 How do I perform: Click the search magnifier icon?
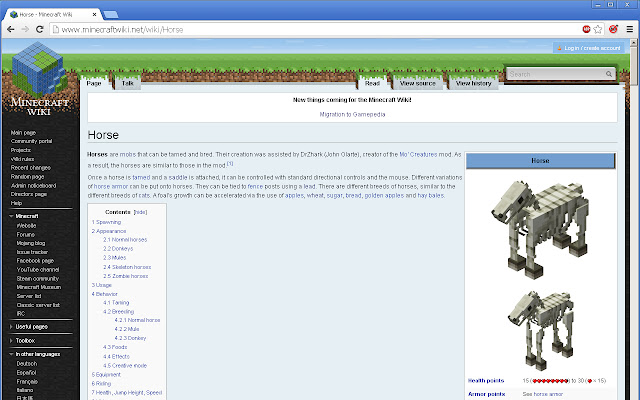tap(609, 74)
